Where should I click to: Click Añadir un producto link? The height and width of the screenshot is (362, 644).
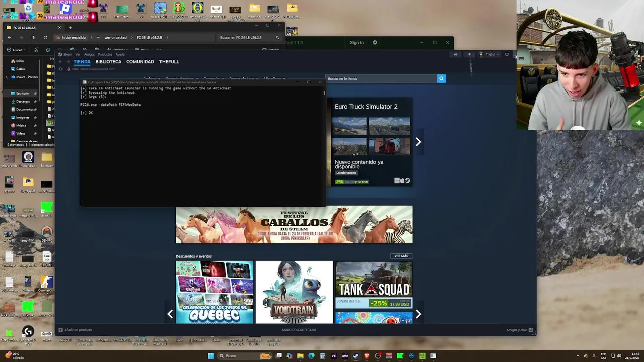[x=78, y=330]
